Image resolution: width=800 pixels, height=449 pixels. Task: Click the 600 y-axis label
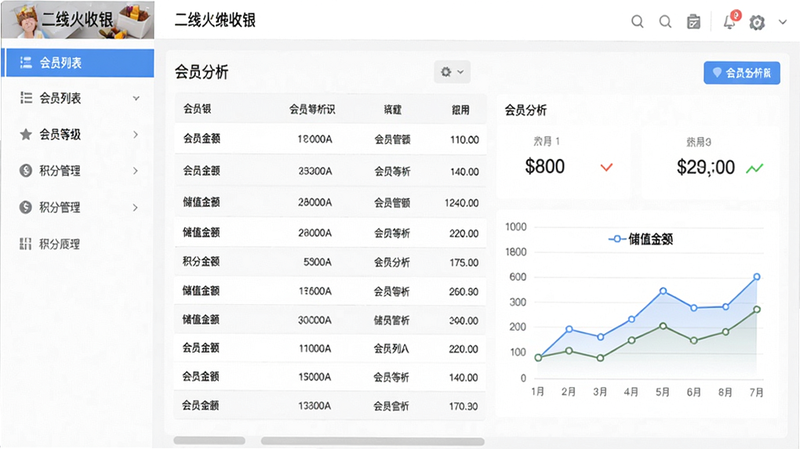coord(517,277)
